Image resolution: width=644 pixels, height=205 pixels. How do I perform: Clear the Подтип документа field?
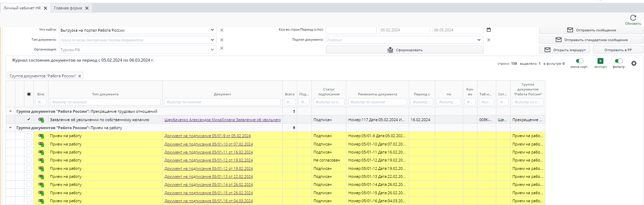coord(489,40)
